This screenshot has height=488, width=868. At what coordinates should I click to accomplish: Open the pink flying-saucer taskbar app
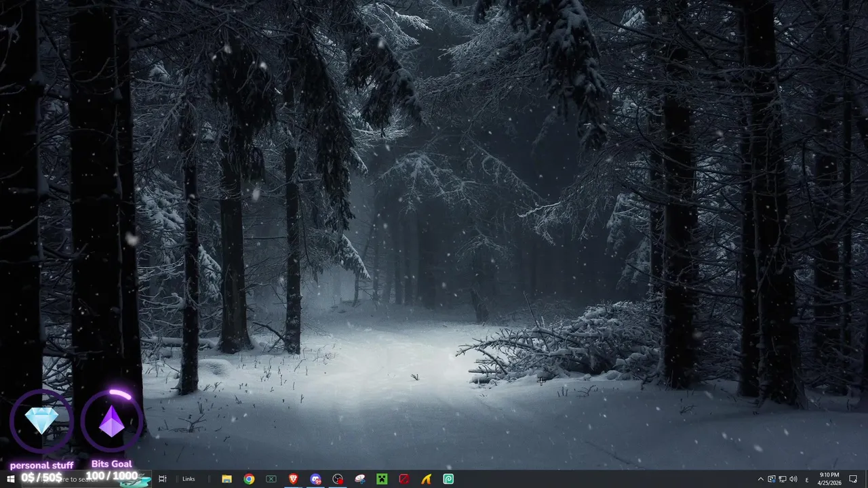(360, 479)
